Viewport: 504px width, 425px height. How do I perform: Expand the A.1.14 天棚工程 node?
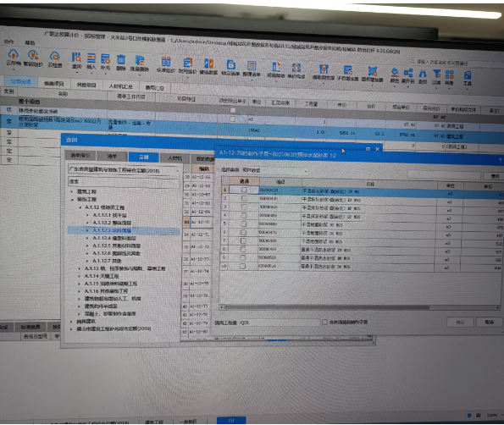tap(80, 276)
